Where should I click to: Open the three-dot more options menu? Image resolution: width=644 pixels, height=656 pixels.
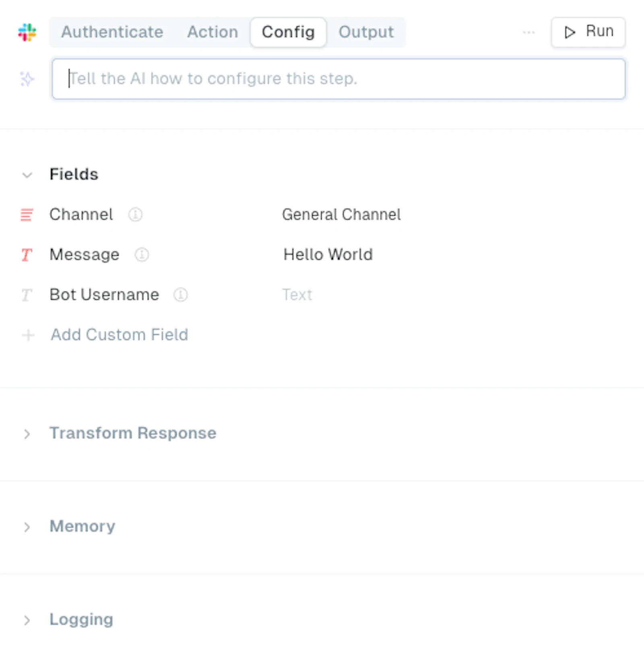tap(528, 32)
